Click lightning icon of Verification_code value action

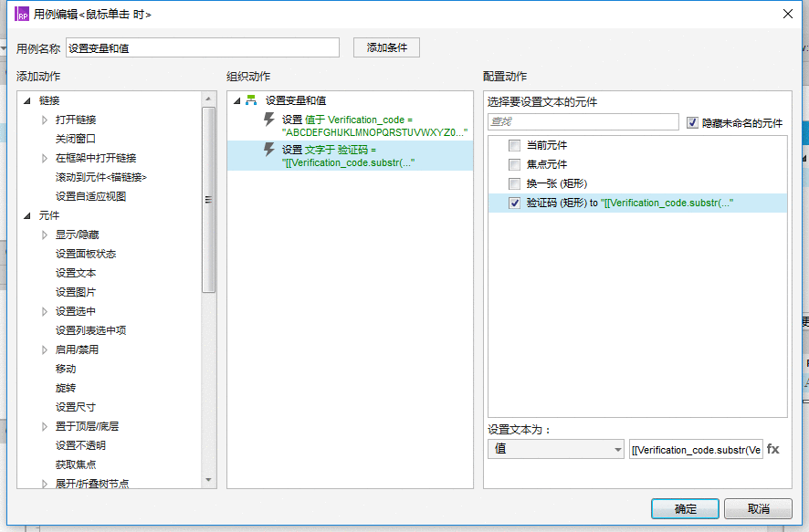click(268, 120)
